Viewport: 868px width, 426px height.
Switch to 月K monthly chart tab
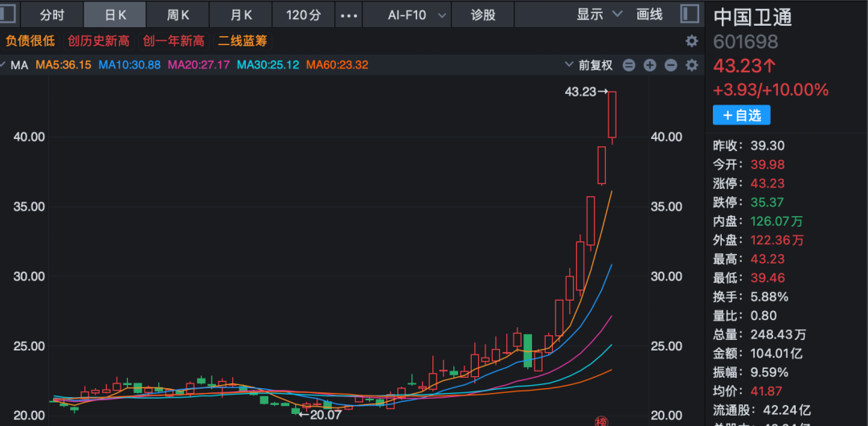click(241, 15)
